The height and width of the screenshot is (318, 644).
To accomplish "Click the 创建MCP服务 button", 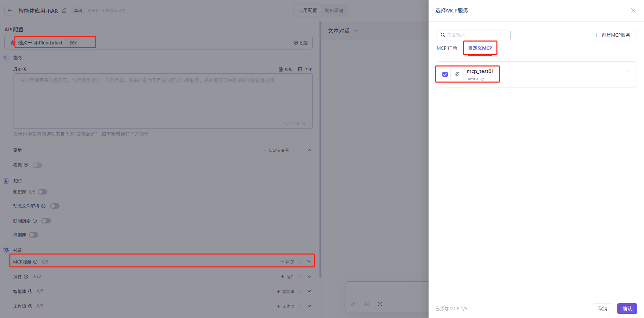I will pyautogui.click(x=612, y=35).
